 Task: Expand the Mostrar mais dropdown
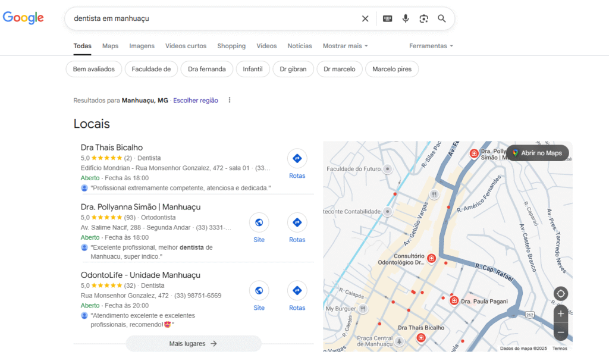[346, 46]
